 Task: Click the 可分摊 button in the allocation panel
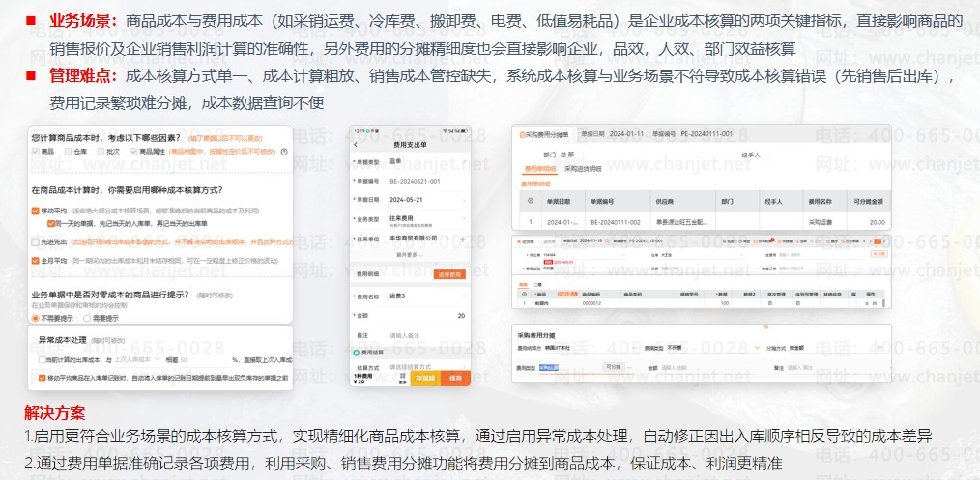613,366
